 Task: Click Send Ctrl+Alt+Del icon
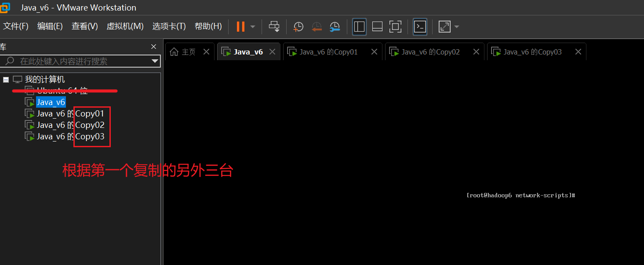[x=274, y=26]
